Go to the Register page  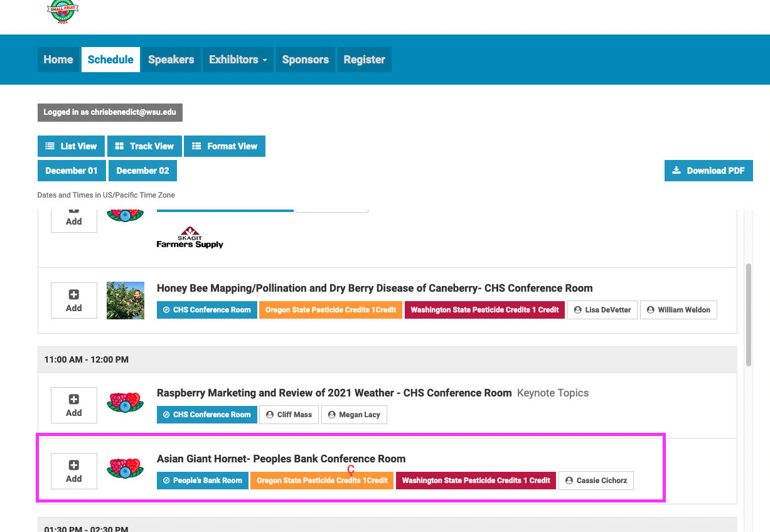[364, 60]
